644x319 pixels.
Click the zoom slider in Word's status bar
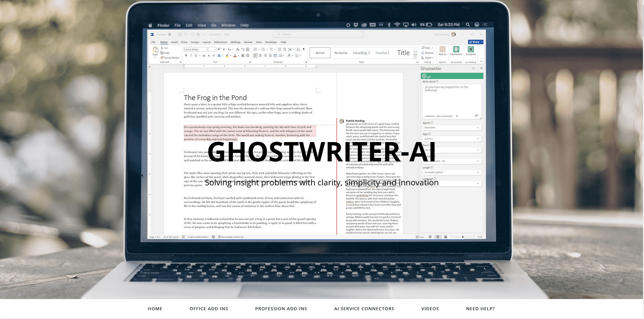point(463,237)
